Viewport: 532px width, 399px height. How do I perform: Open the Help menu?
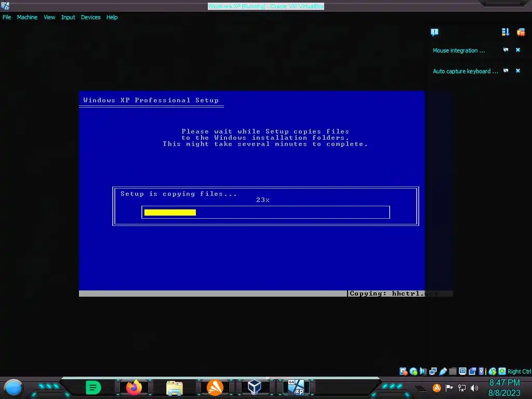112,17
